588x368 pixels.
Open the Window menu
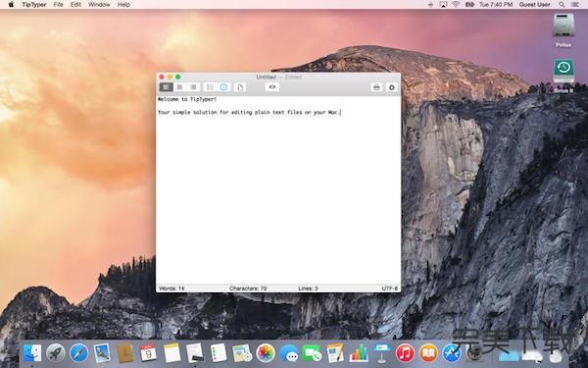[99, 5]
